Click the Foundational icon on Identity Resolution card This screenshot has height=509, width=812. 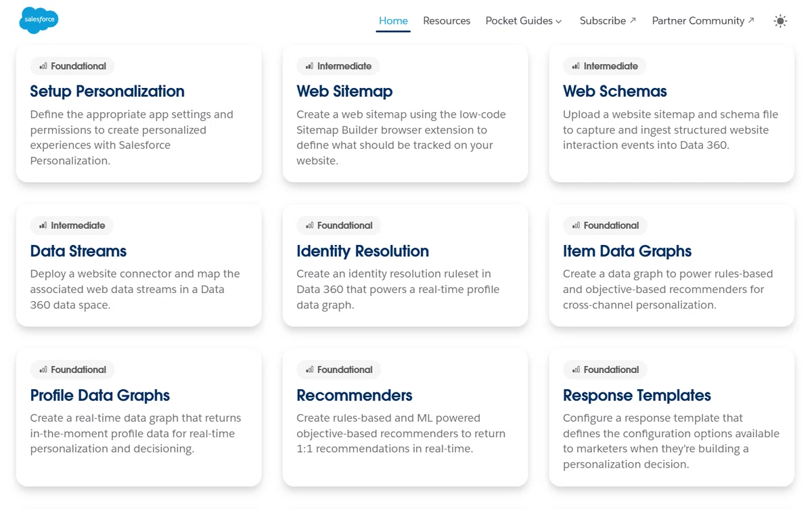tap(310, 225)
